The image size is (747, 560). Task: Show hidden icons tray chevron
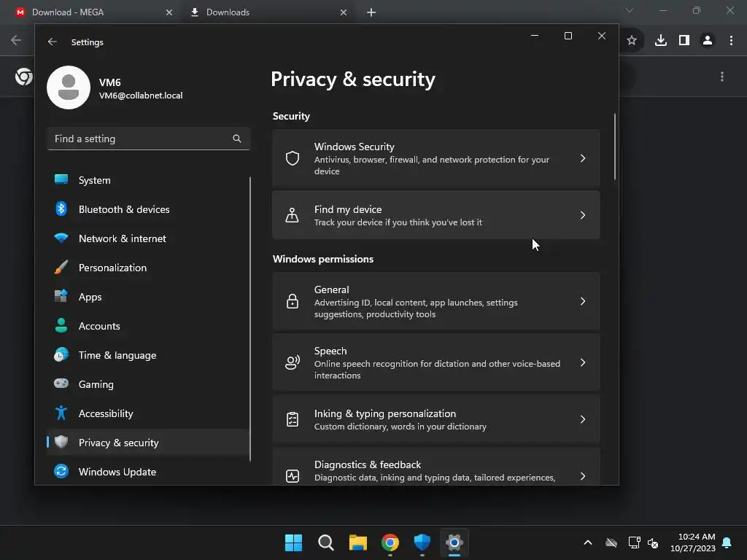click(588, 542)
